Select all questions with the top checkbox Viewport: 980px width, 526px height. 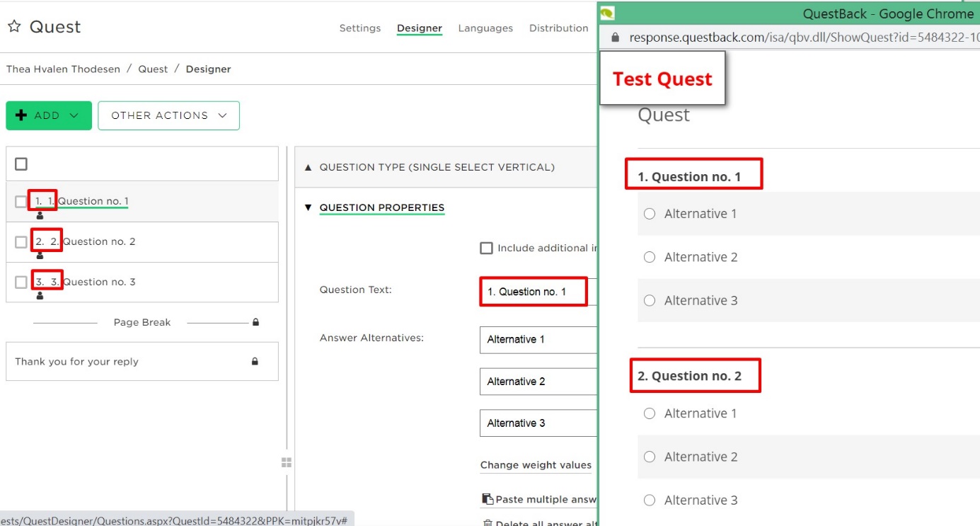point(21,164)
